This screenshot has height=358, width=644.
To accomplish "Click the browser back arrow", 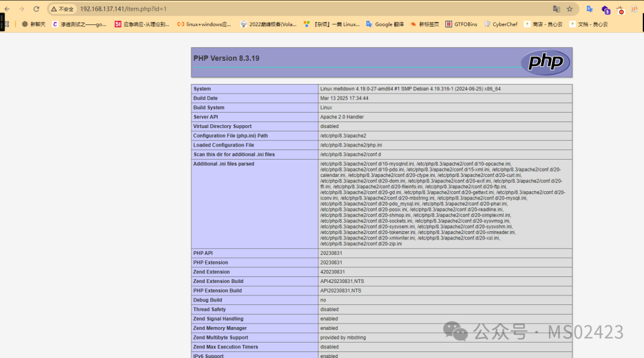I will (7, 9).
